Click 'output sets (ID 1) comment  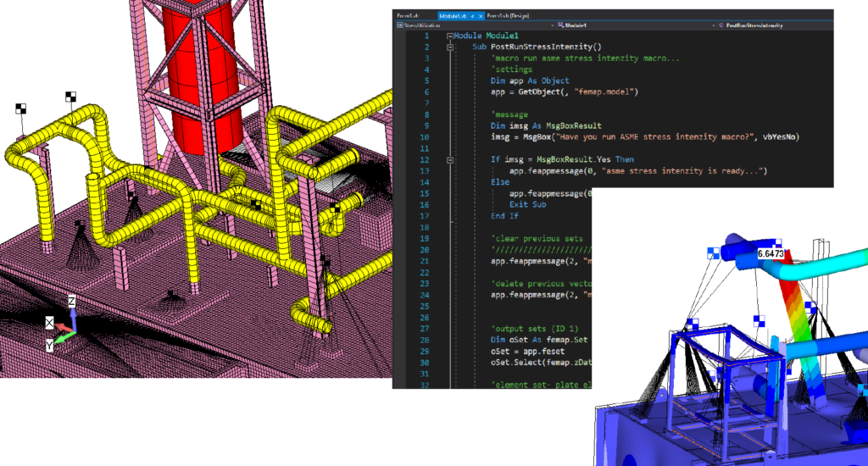534,329
